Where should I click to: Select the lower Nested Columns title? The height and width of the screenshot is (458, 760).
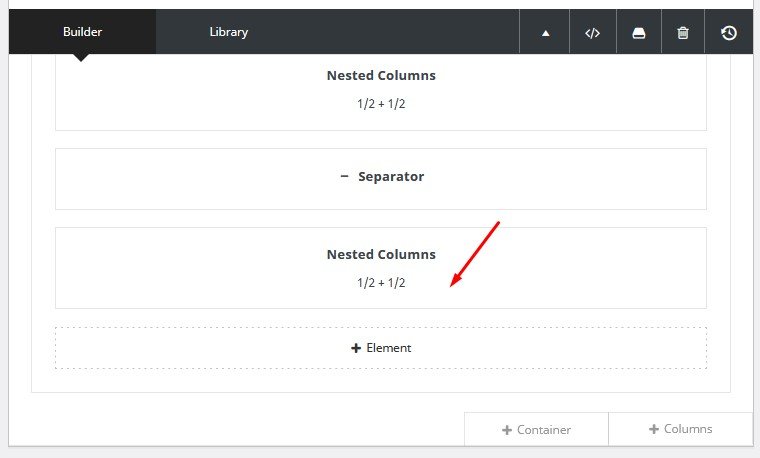click(381, 255)
